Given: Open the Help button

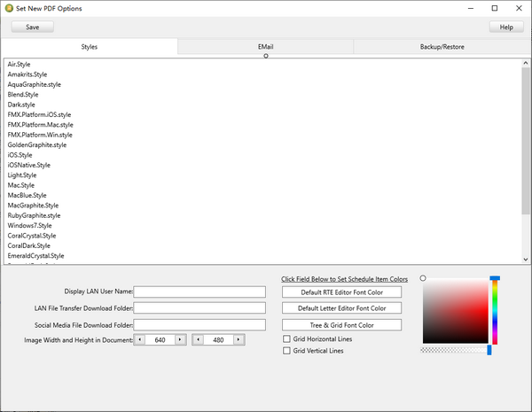Looking at the screenshot, I should [506, 27].
